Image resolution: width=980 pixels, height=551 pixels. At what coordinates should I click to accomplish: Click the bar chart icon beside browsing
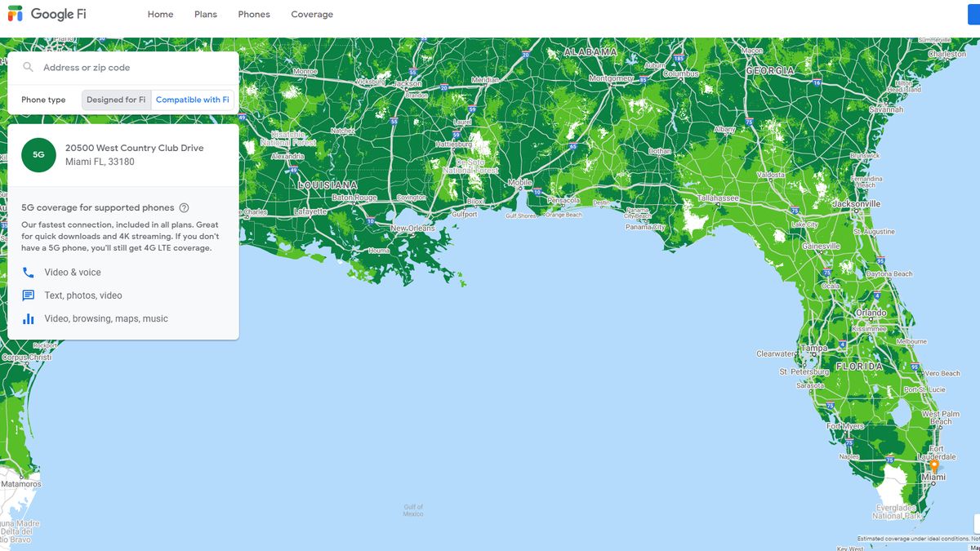coord(29,319)
